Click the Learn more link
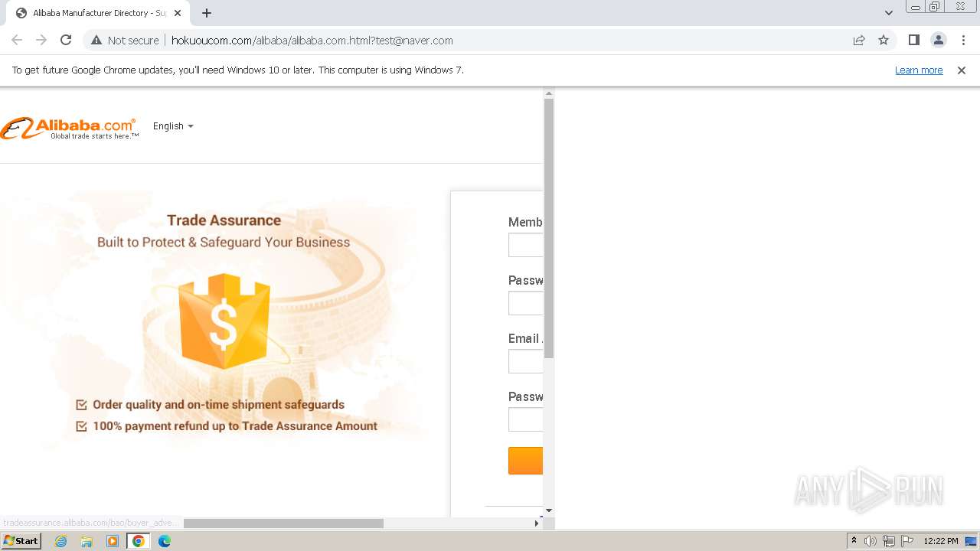Image resolution: width=980 pixels, height=551 pixels. pos(919,70)
